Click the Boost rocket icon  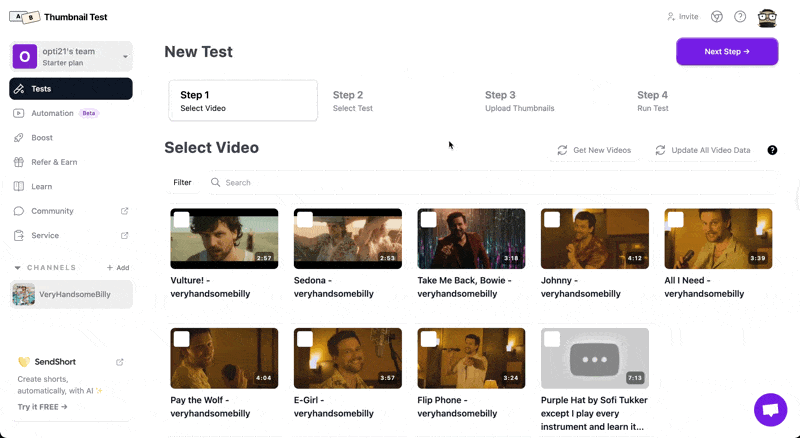(x=19, y=138)
